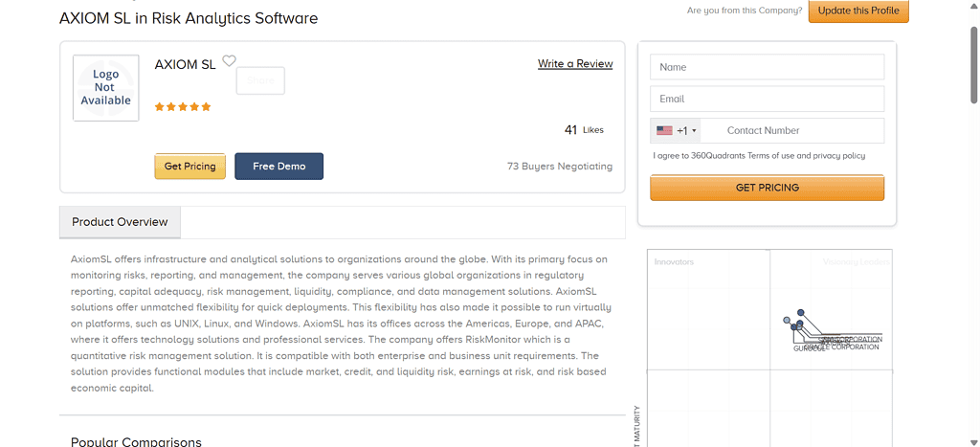Viewport: 980px width, 447px height.
Task: Click the Free Demo button
Action: point(279,167)
